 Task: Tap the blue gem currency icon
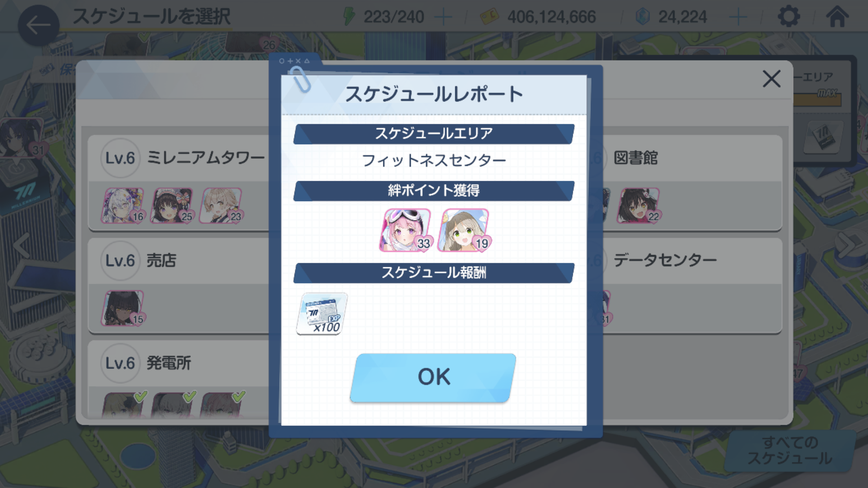click(642, 17)
